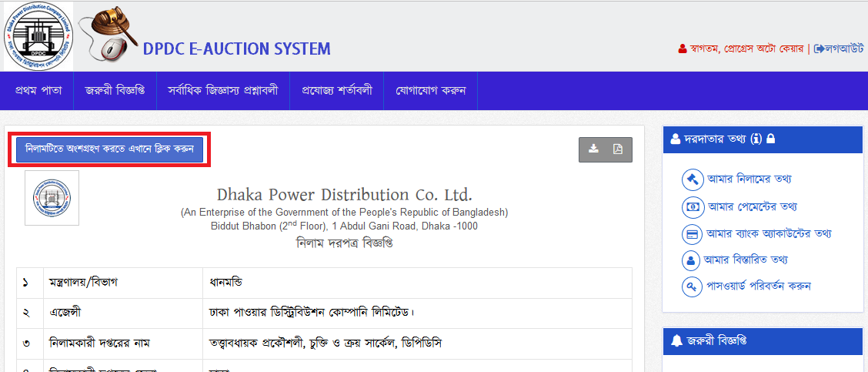This screenshot has width=868, height=372.
Task: Click the নিলামকারী দপ্তরের নাম cell
Action: coord(123,344)
